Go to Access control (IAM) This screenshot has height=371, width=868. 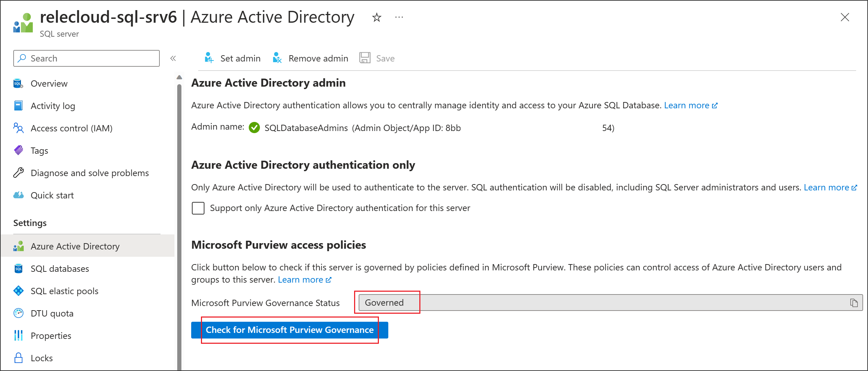point(71,129)
